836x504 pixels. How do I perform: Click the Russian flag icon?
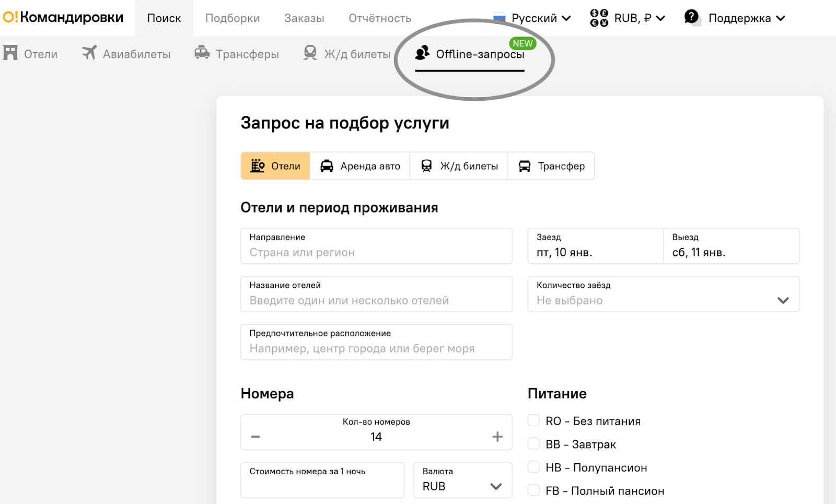[500, 18]
